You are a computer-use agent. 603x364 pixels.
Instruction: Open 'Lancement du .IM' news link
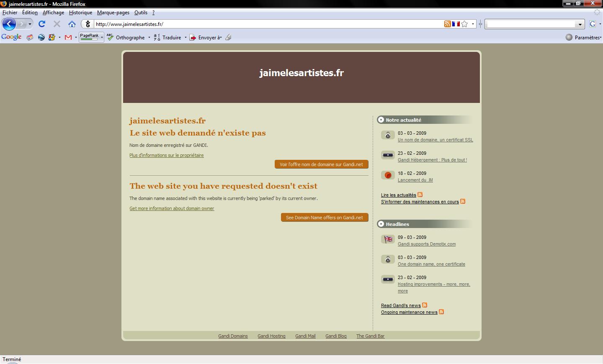tap(415, 180)
